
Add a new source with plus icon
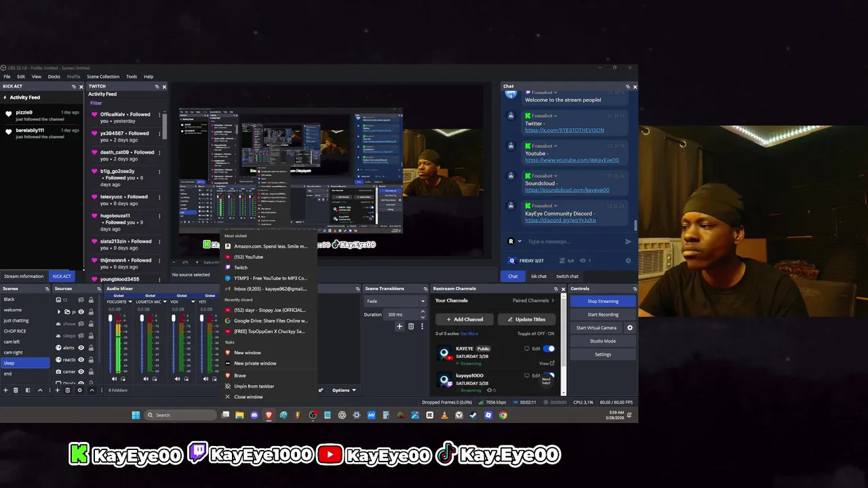pos(57,390)
